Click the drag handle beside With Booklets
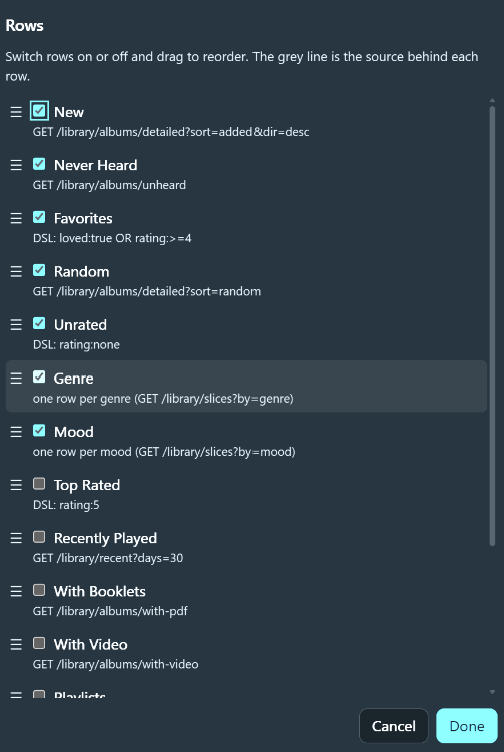The height and width of the screenshot is (752, 504). (x=16, y=591)
